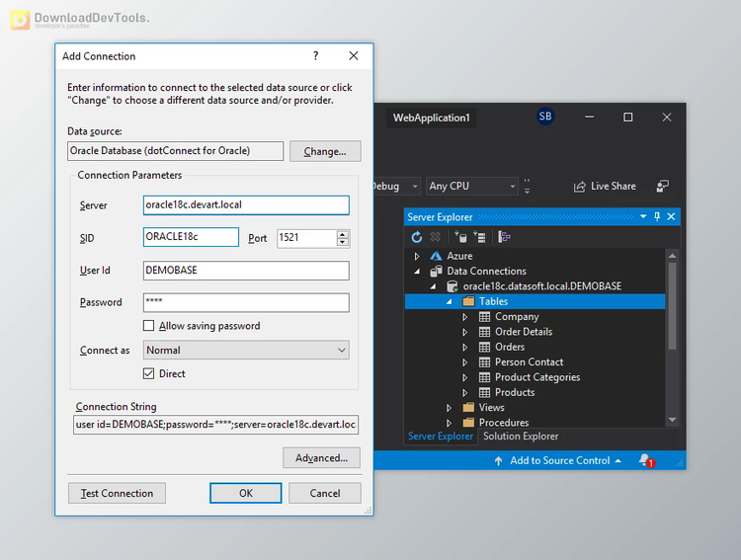Expand the Company table node

[x=465, y=317]
